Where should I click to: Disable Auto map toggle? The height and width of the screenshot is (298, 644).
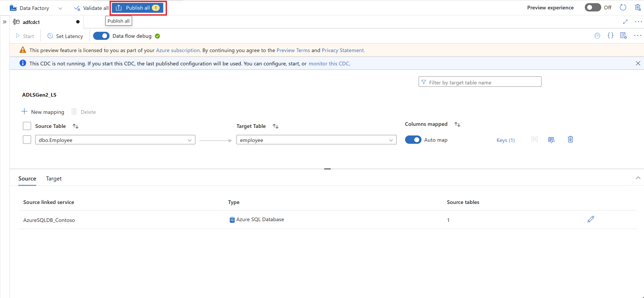(413, 140)
